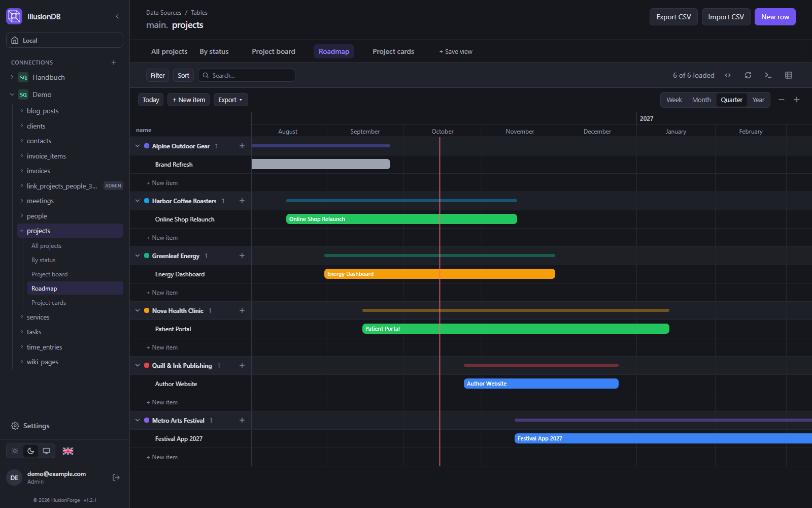Add a new connection with plus icon
Image resolution: width=812 pixels, height=508 pixels.
click(x=114, y=62)
